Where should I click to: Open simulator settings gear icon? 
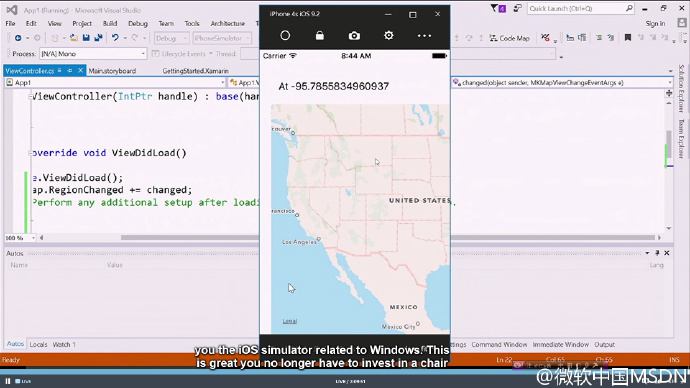pyautogui.click(x=389, y=35)
